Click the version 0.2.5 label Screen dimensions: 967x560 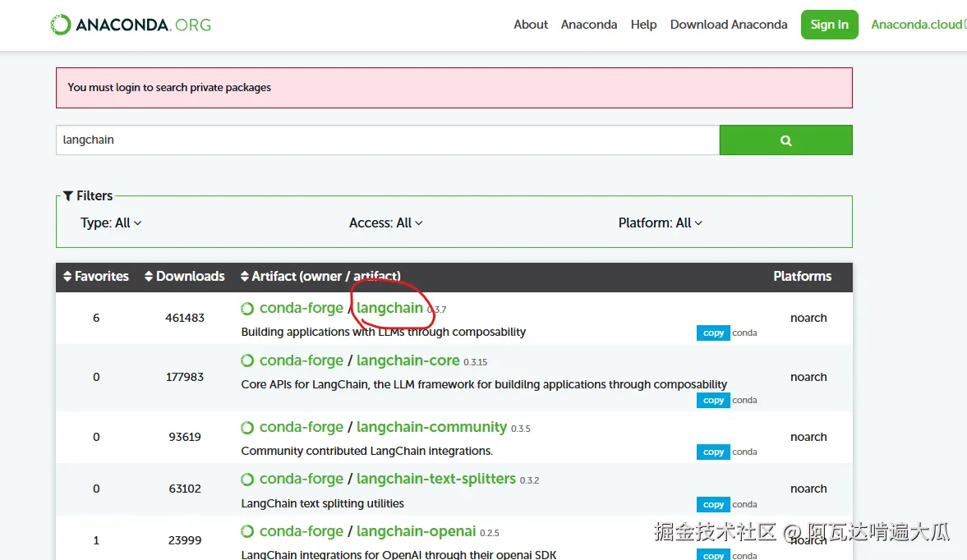pos(490,533)
